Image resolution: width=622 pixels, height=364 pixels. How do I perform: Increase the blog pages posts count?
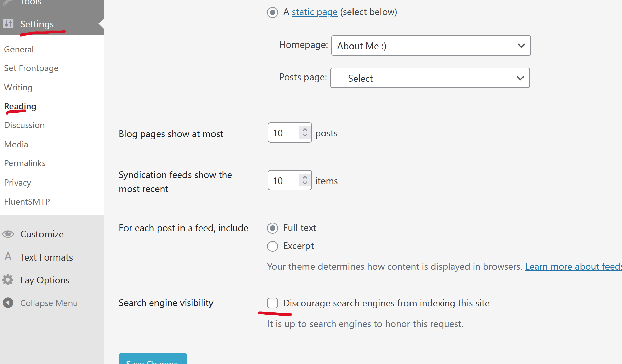coord(305,130)
